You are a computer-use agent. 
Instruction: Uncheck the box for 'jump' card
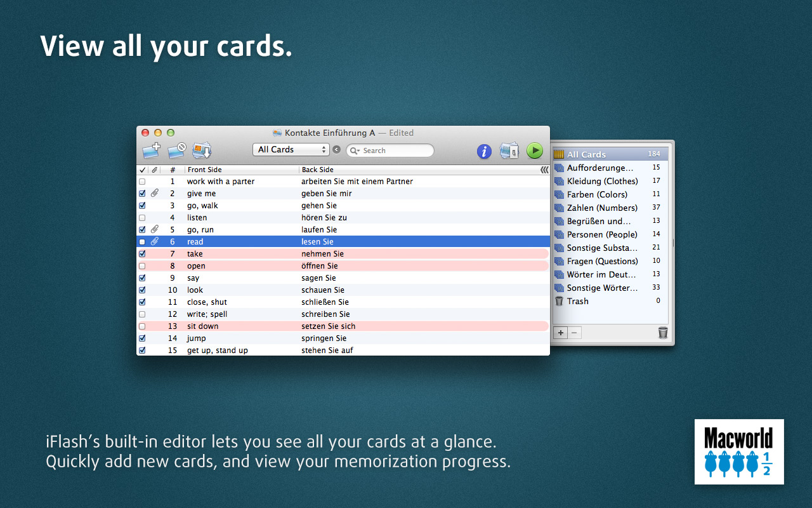tap(142, 338)
